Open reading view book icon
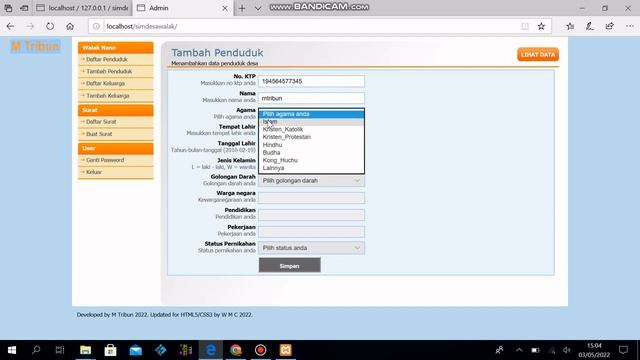640x360 pixels. (525, 26)
